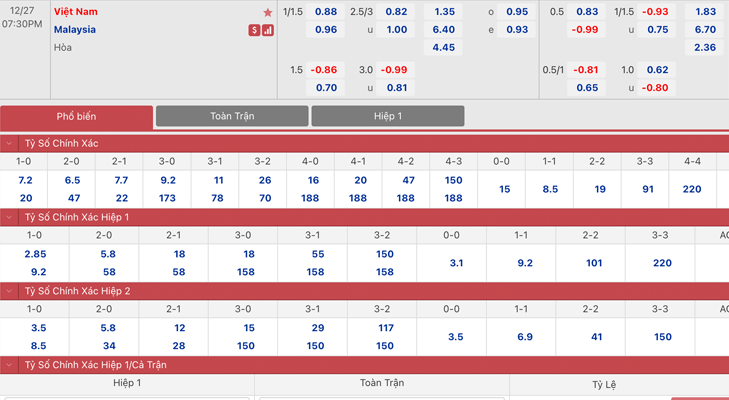Pick correct score 1-0 at odds 7.2
The width and height of the screenshot is (729, 400).
pos(25,180)
